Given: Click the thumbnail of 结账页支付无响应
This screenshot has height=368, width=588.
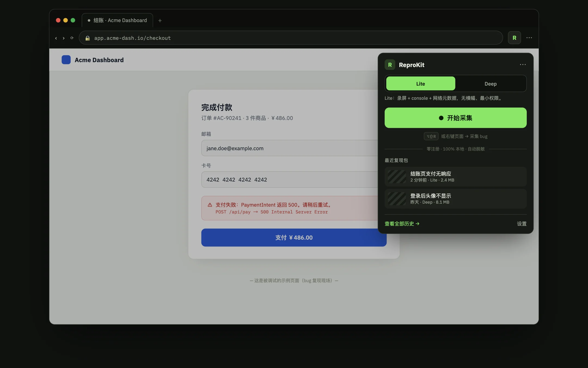Looking at the screenshot, I should tap(397, 177).
